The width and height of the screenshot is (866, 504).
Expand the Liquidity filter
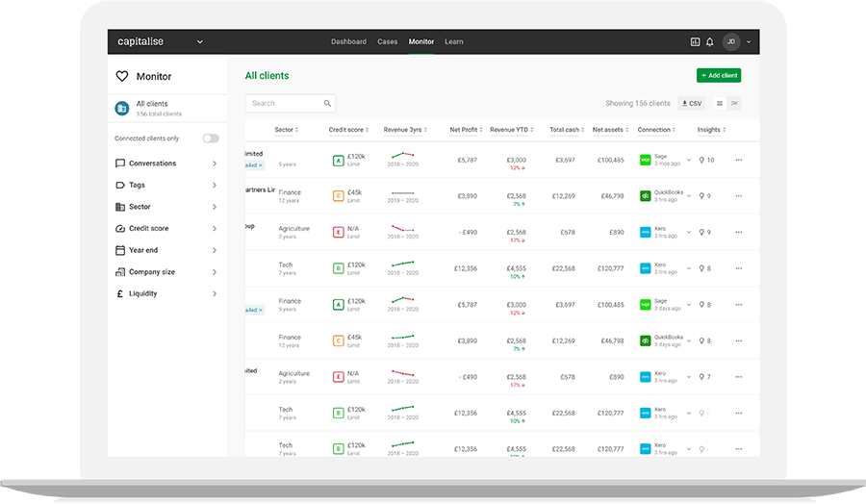tap(215, 293)
